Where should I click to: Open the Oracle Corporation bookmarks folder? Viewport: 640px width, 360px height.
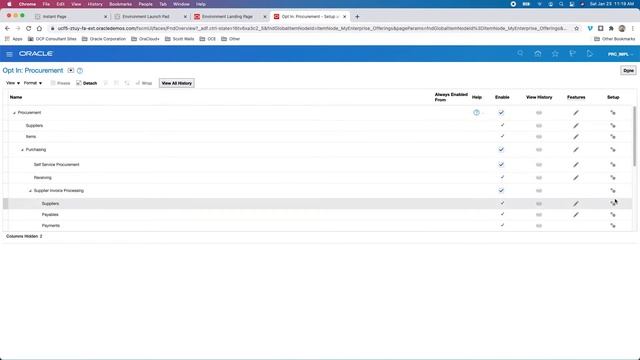coord(104,39)
